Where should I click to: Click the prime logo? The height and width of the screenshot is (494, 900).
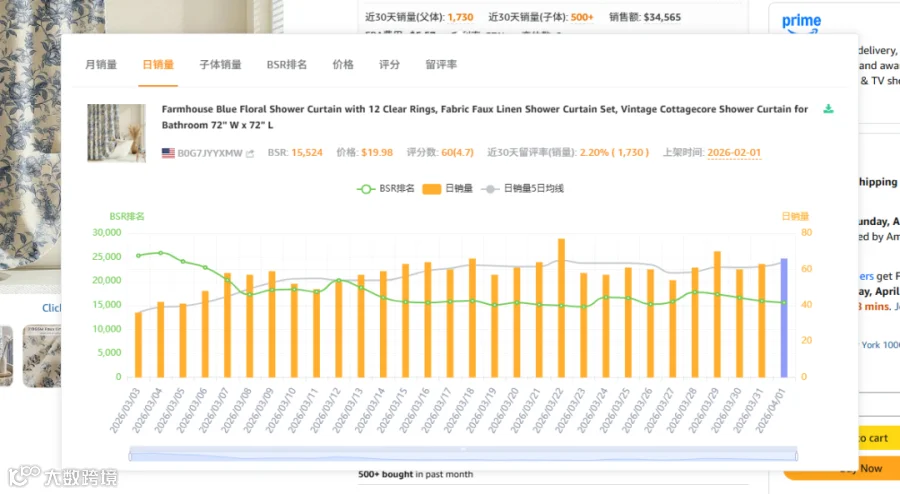(x=801, y=23)
